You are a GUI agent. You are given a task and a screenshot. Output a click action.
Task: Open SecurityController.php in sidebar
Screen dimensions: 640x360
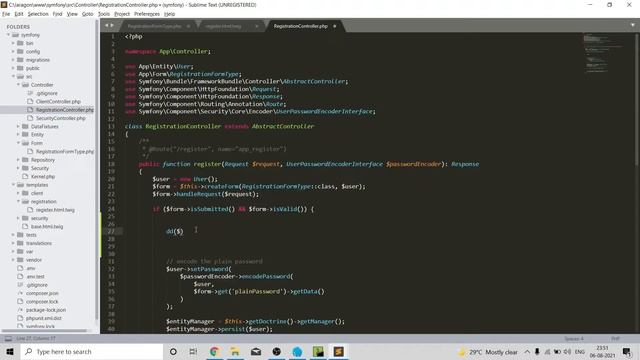60,118
